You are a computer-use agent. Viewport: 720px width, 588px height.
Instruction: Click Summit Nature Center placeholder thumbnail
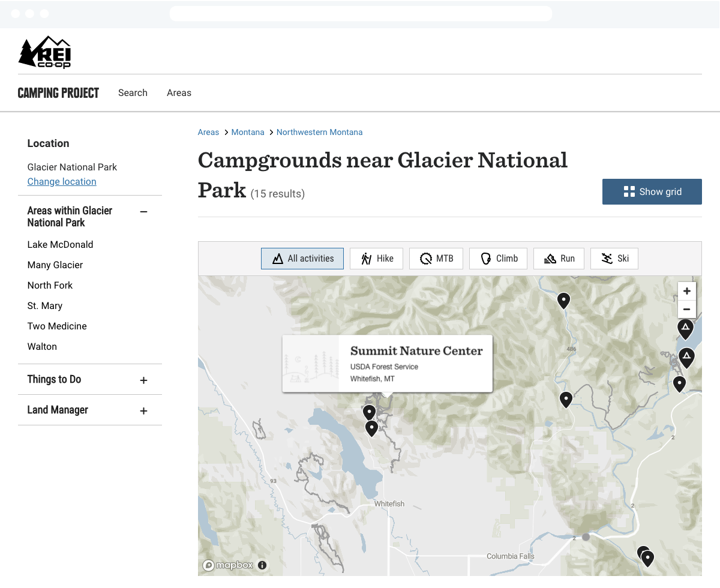click(311, 364)
